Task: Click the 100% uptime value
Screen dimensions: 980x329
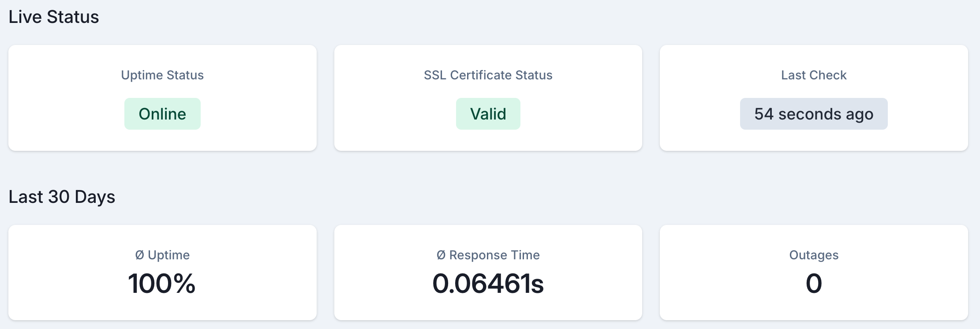Action: click(x=162, y=284)
